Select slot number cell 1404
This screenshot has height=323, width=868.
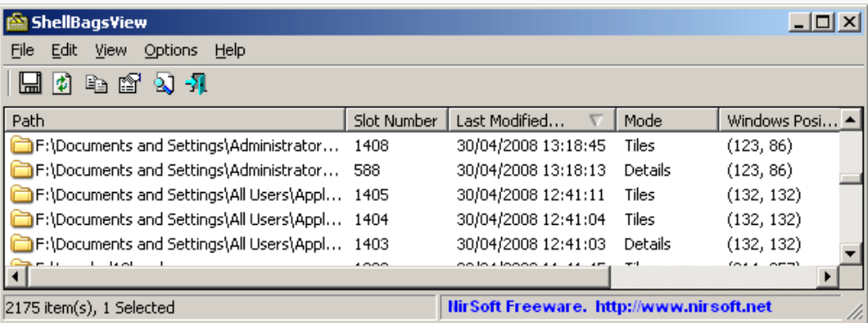(371, 220)
